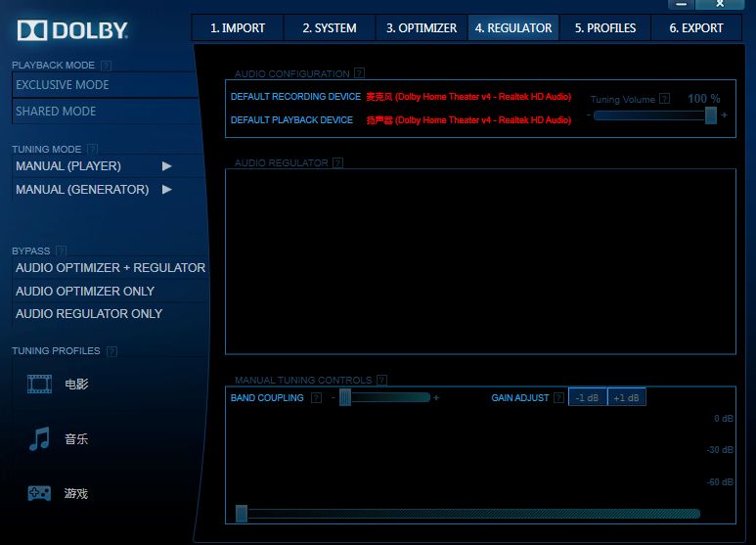Click the default recording device name
The image size is (756, 545).
[x=468, y=97]
